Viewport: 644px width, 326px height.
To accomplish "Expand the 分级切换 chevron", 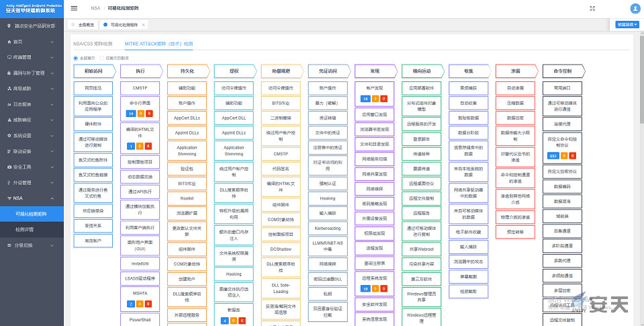I will tap(52, 245).
